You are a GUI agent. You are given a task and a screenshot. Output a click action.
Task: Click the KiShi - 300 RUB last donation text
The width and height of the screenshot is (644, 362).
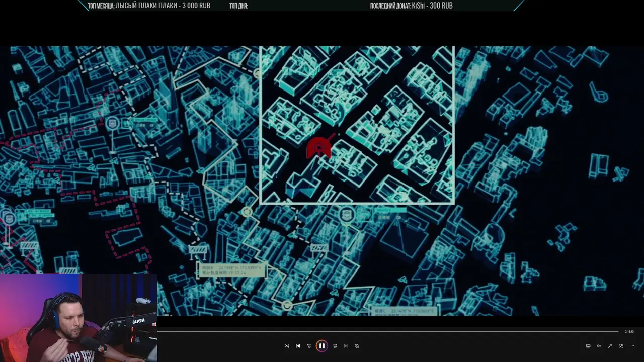click(x=432, y=6)
